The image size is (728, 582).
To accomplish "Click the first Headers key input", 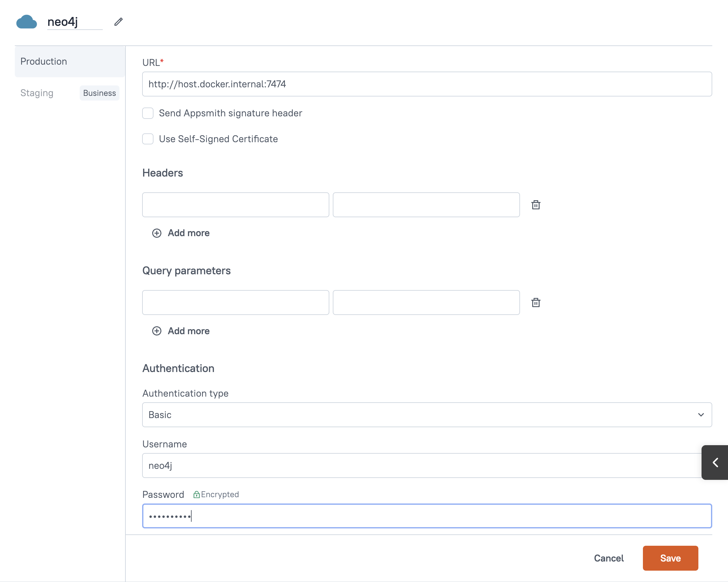I will coord(235,205).
